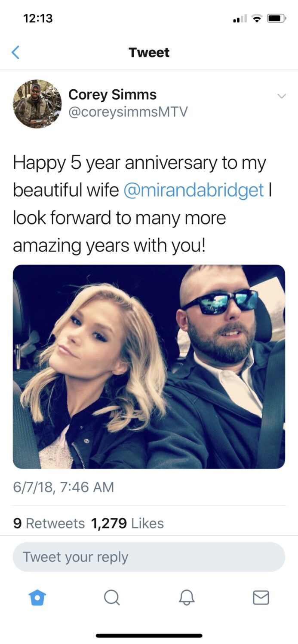
Task: Tap the 6/7/18, 7:46 AM timestamp
Action: (64, 487)
